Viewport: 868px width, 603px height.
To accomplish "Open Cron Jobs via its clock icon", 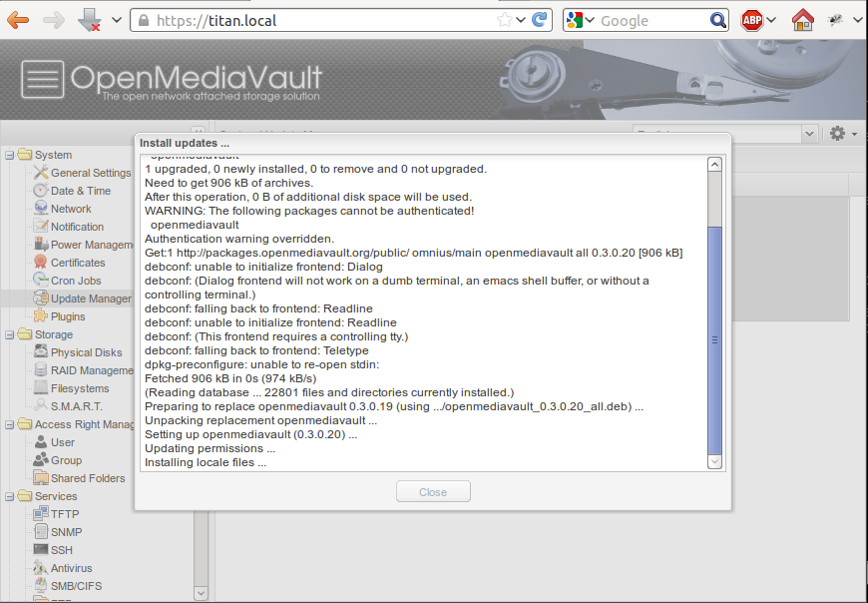I will [x=39, y=280].
